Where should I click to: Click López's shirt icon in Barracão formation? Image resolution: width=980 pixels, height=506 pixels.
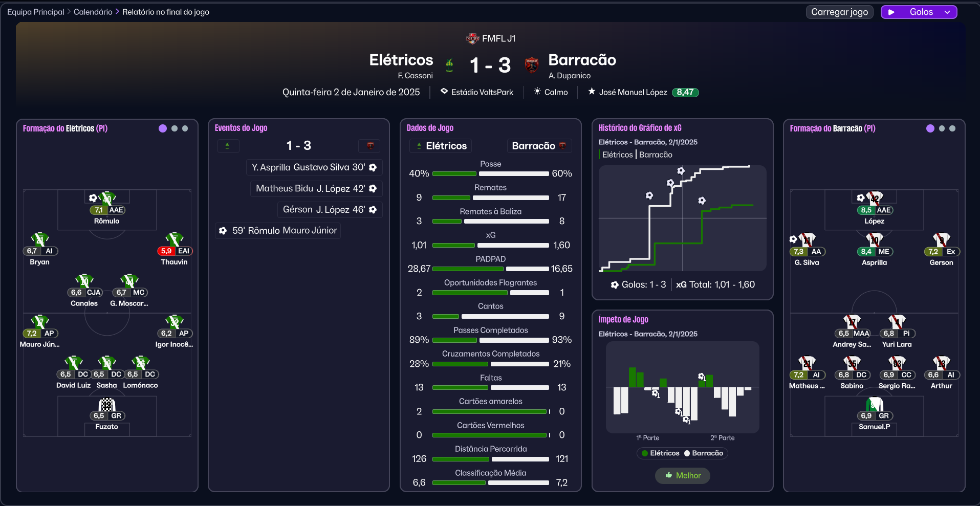(x=875, y=198)
